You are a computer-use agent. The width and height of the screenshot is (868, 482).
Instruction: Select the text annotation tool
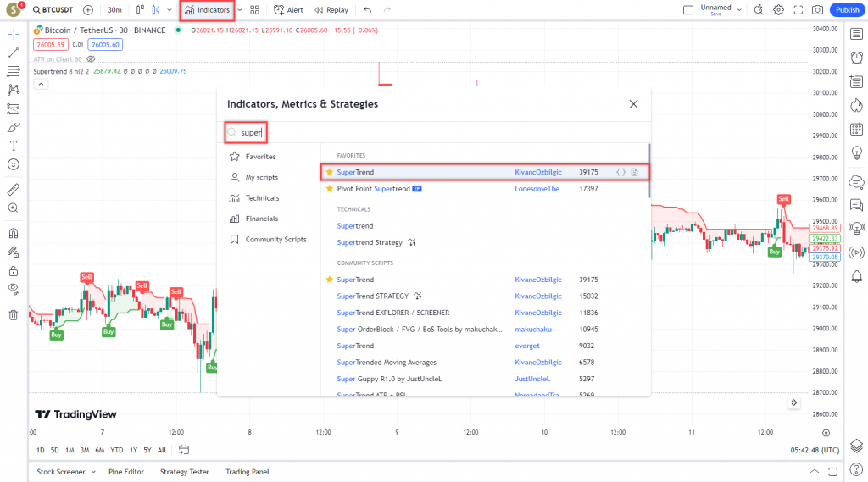pyautogui.click(x=14, y=146)
